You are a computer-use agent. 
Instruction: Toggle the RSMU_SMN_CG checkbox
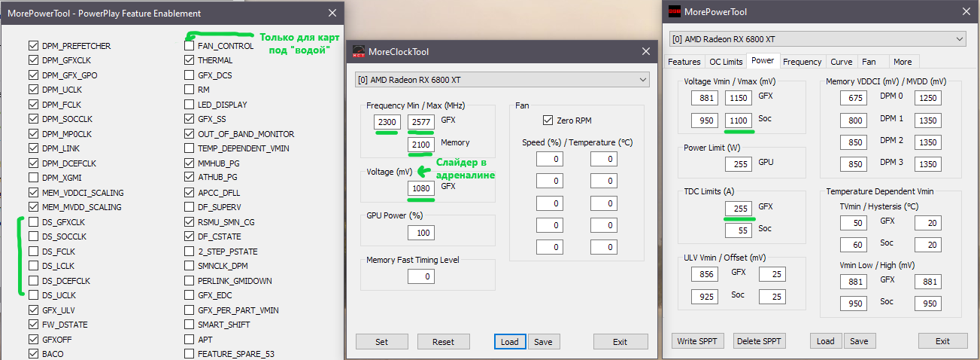tap(189, 222)
